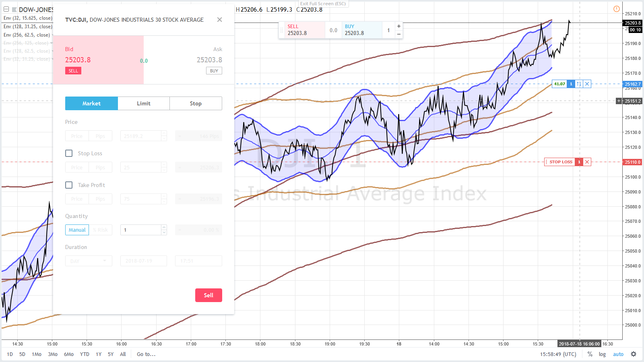
Task: Close the position with the blue X icon
Action: tap(587, 84)
